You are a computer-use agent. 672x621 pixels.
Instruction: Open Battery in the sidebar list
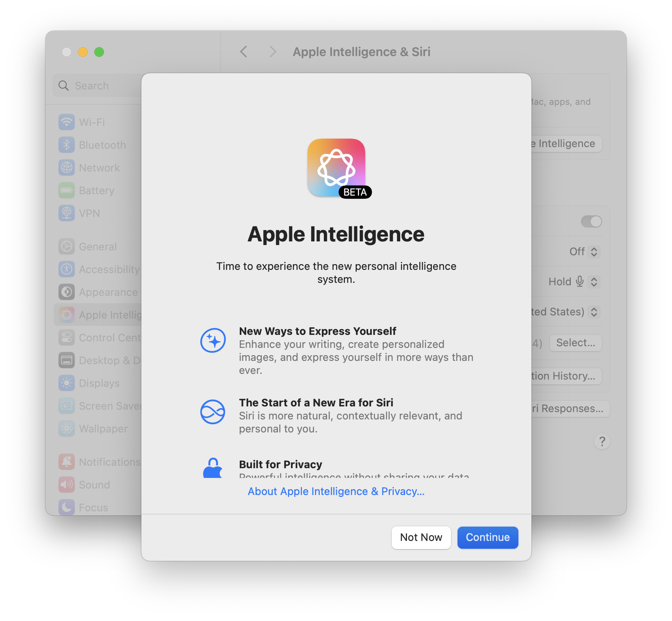click(x=97, y=190)
